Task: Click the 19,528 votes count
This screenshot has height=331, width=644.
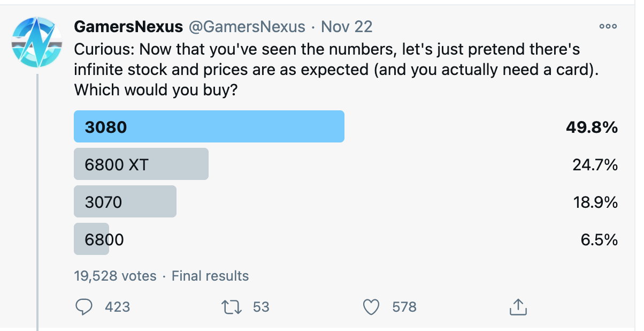Action: tap(116, 276)
